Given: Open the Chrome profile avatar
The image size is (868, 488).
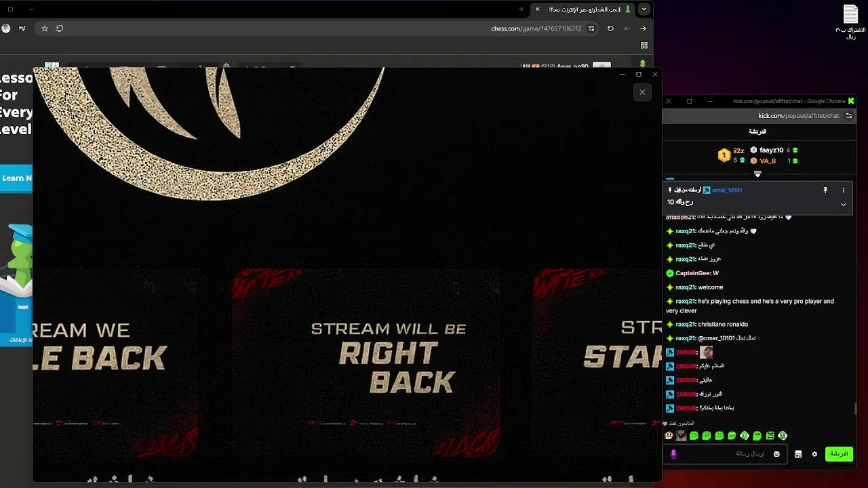Looking at the screenshot, I should [x=6, y=28].
